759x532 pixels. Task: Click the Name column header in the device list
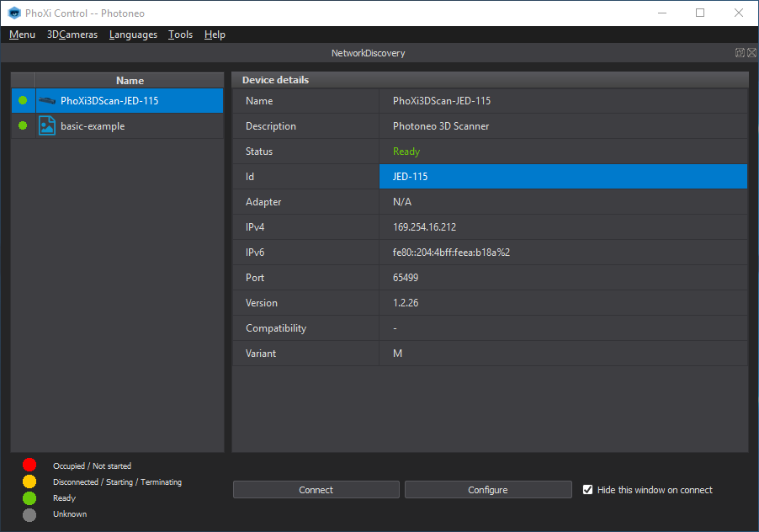130,81
